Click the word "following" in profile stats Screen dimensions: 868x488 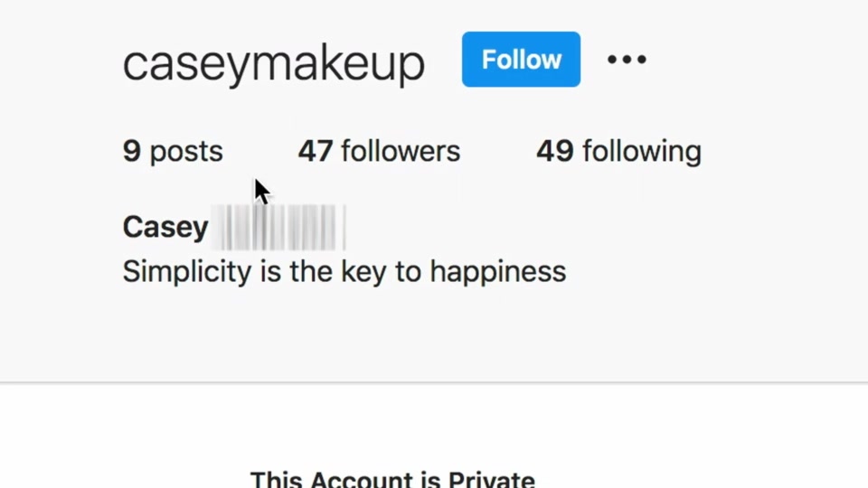[x=642, y=151]
